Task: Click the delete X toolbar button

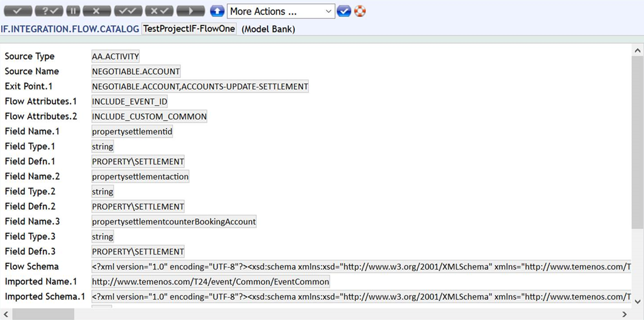Action: coord(96,11)
